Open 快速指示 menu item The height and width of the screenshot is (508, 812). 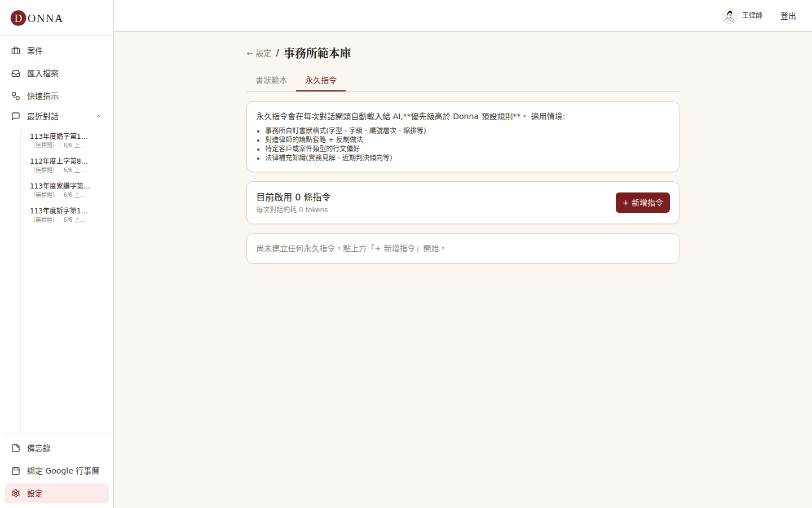coord(56,96)
